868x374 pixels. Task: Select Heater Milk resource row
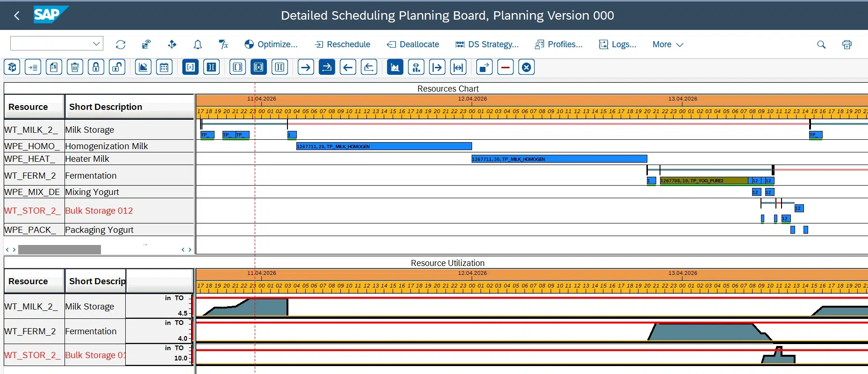pyautogui.click(x=99, y=158)
